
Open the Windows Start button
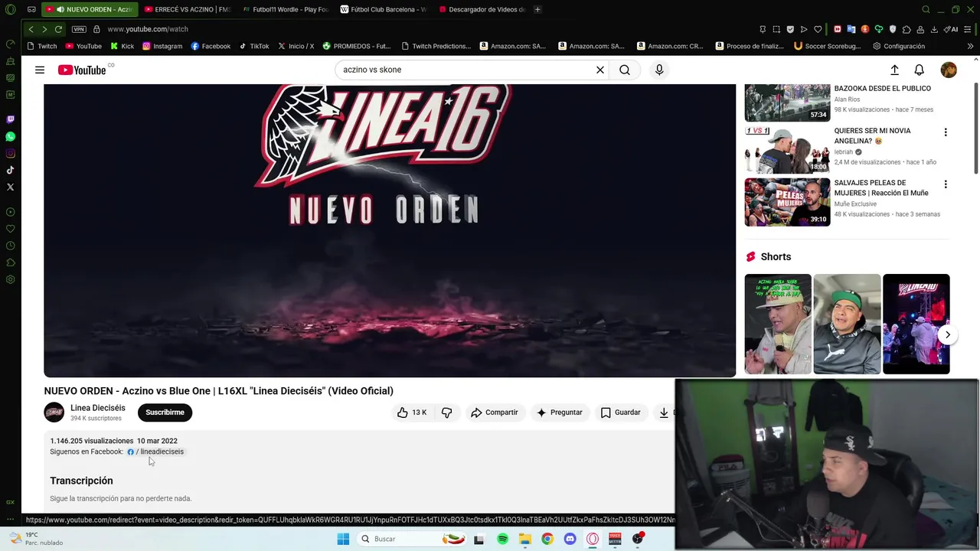point(343,539)
